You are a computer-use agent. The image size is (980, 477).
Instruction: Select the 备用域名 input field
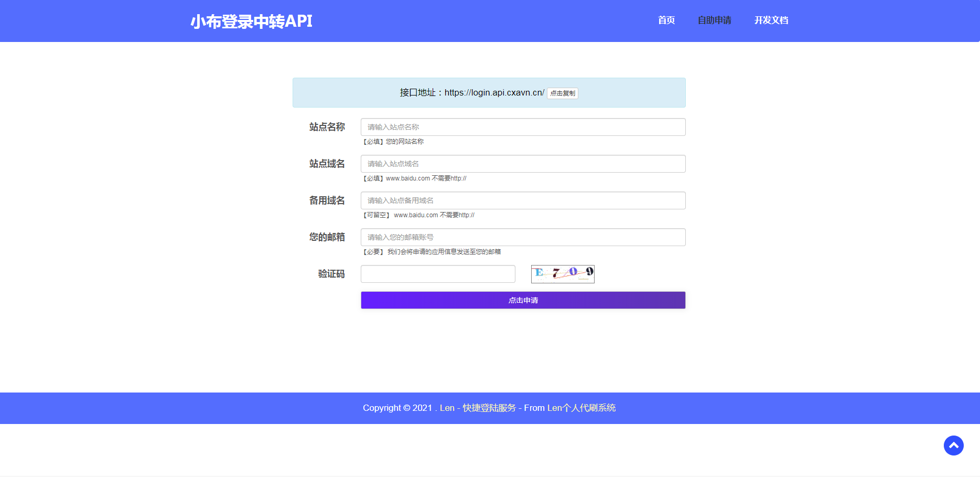point(523,200)
